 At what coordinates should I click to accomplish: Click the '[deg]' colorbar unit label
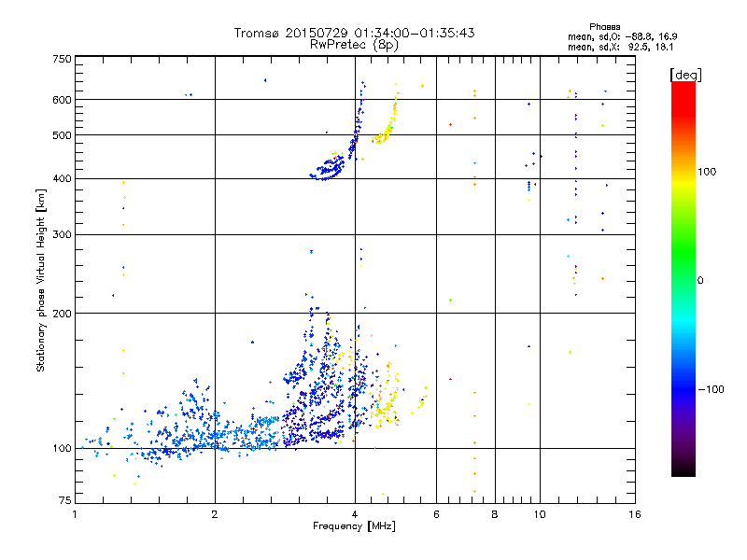685,75
